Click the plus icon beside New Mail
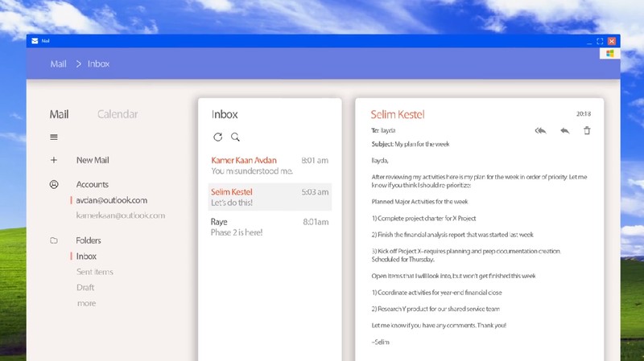Image resolution: width=644 pixels, height=361 pixels. point(54,160)
